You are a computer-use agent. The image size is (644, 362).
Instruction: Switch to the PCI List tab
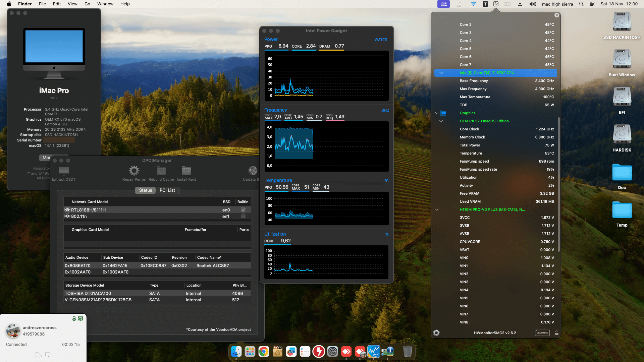tap(167, 190)
